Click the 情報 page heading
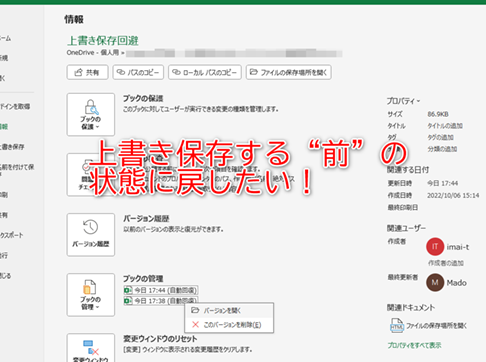The height and width of the screenshot is (362, 486). point(74,19)
